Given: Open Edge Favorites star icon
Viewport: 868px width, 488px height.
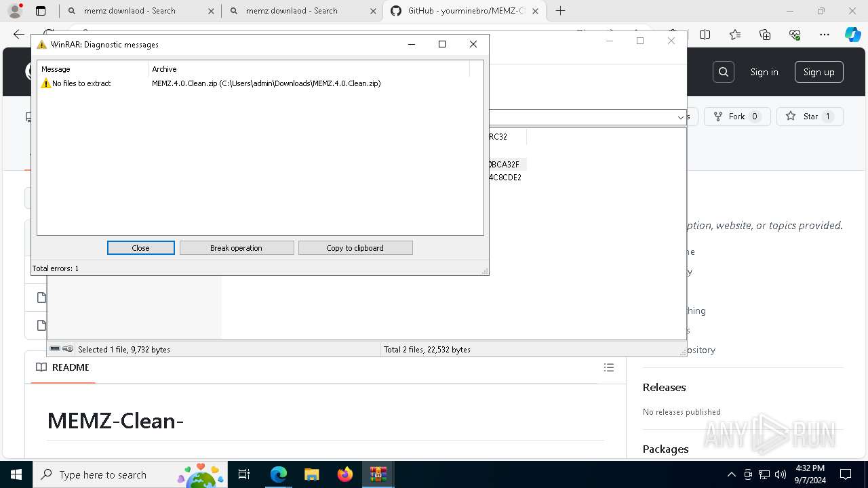Looking at the screenshot, I should 735,35.
